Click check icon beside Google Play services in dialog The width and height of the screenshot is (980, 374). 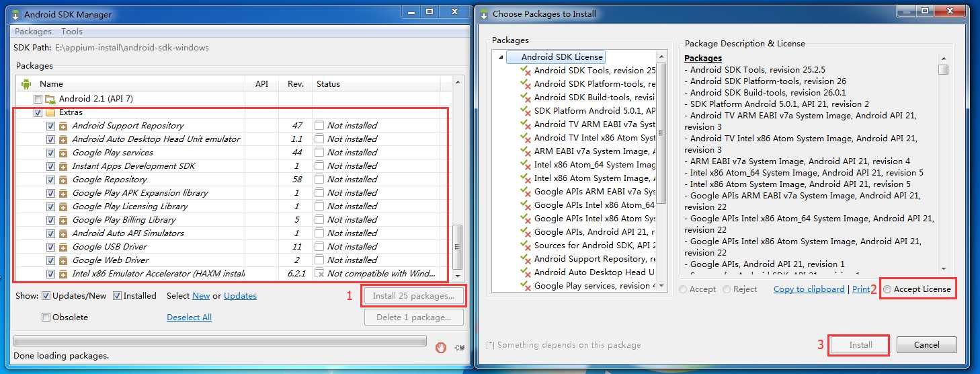point(526,286)
